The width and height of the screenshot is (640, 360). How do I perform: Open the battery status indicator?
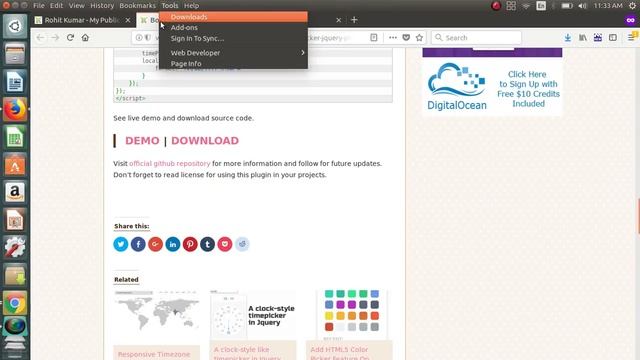(x=567, y=6)
